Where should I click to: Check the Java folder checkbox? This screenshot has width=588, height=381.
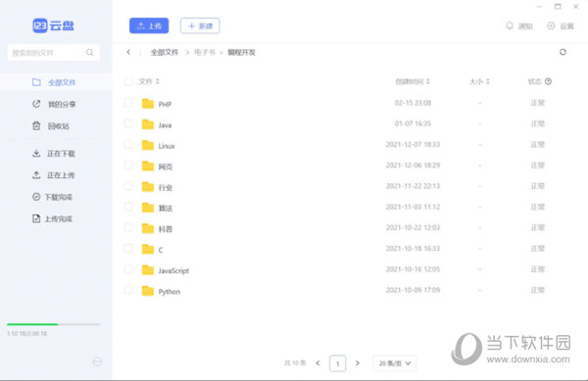128,123
